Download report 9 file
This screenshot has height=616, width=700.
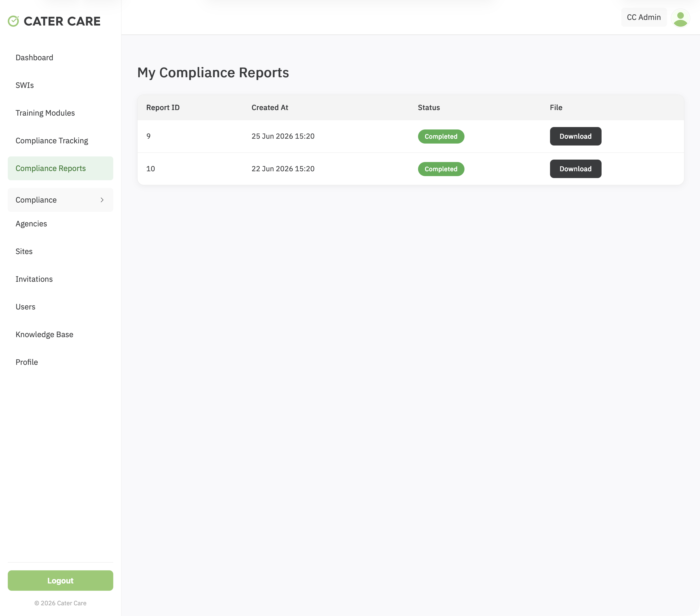coord(575,136)
